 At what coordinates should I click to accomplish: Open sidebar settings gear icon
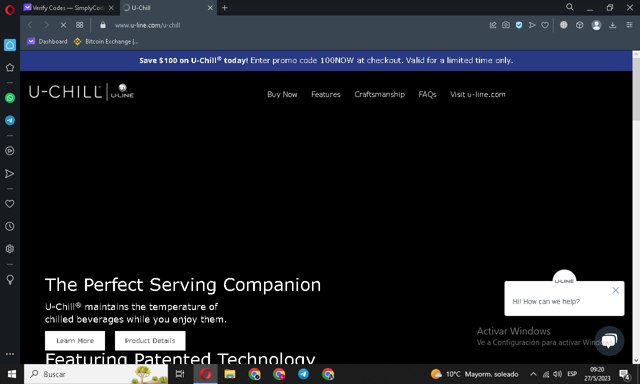(10, 249)
